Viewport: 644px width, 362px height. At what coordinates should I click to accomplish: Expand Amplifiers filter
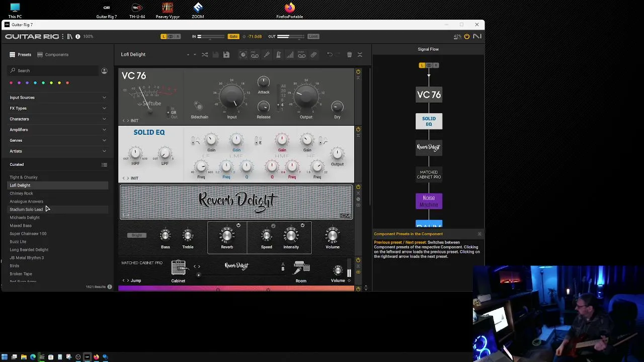coord(58,130)
